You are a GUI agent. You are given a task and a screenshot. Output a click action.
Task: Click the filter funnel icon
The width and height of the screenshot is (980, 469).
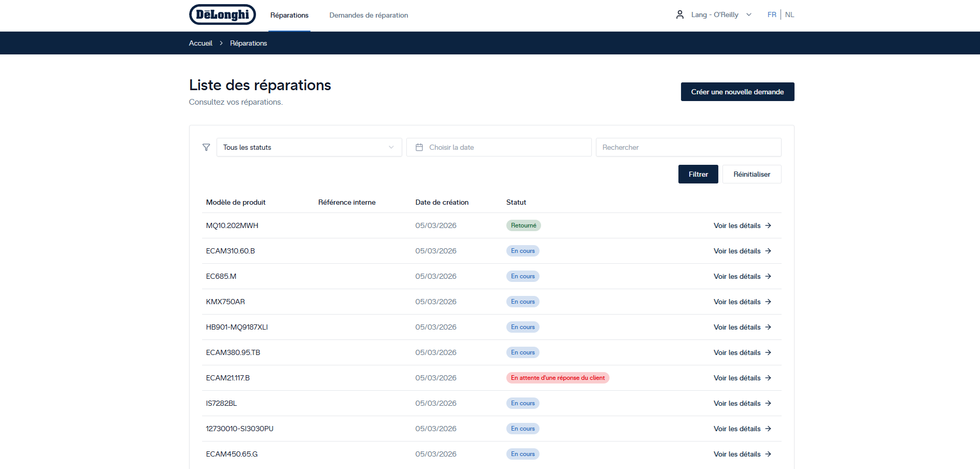pos(206,148)
